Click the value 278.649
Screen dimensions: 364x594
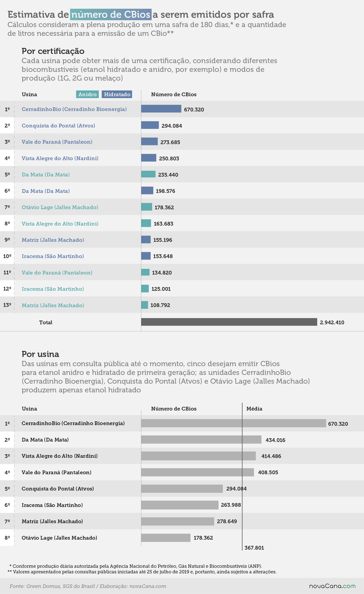pos(227,521)
